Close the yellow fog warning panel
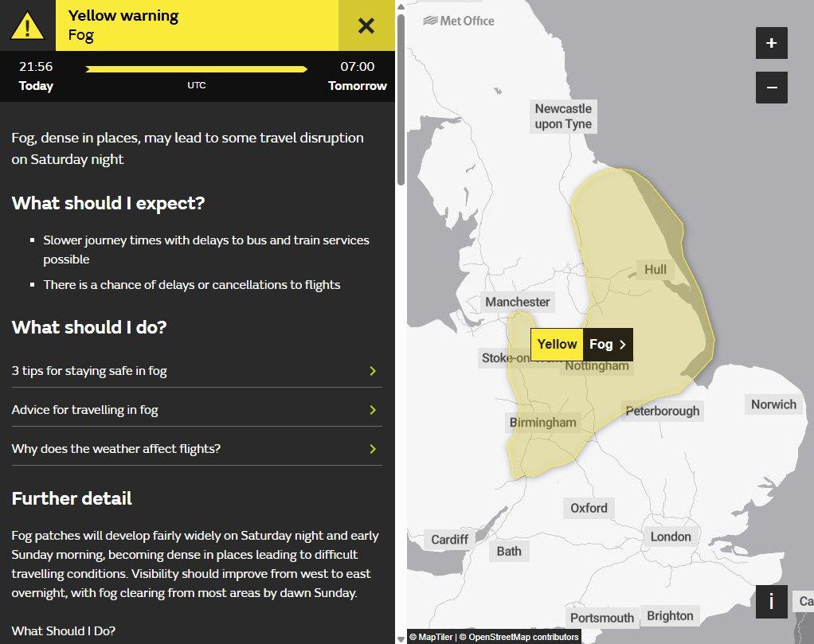This screenshot has height=644, width=814. [x=366, y=25]
